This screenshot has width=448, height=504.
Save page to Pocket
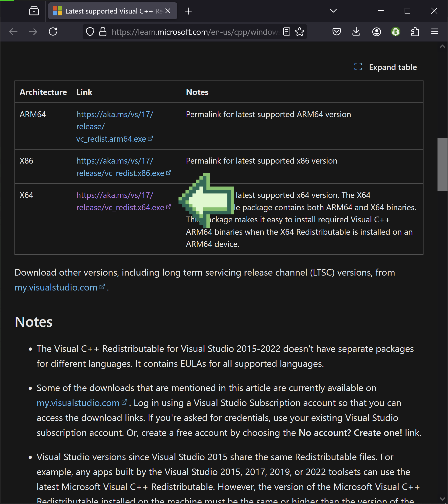pos(336,31)
